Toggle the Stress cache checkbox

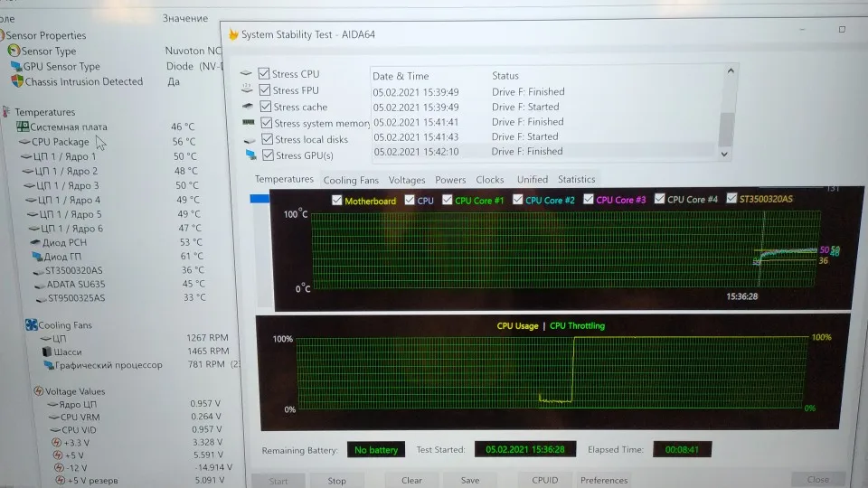click(x=266, y=107)
